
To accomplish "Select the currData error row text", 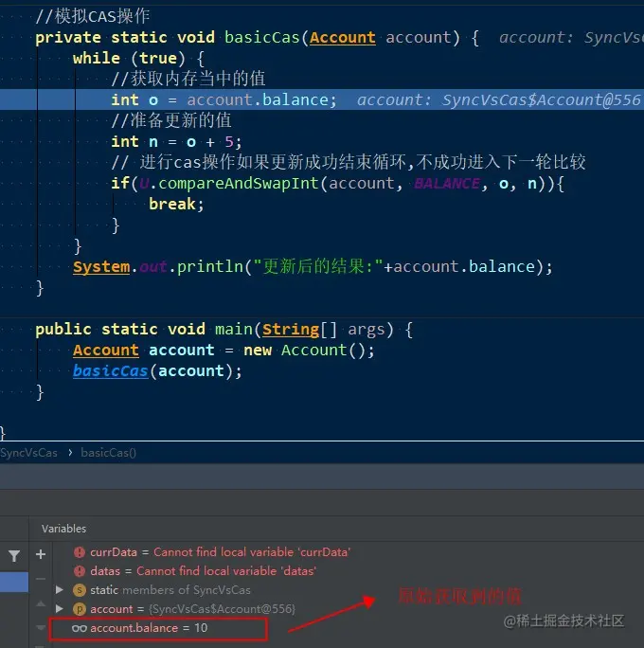I will tap(220, 552).
